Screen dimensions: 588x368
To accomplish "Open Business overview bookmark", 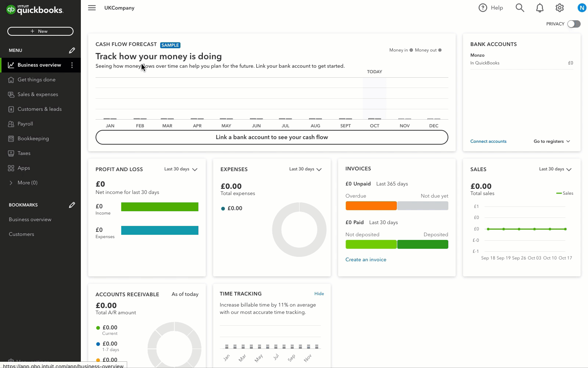I will tap(30, 220).
